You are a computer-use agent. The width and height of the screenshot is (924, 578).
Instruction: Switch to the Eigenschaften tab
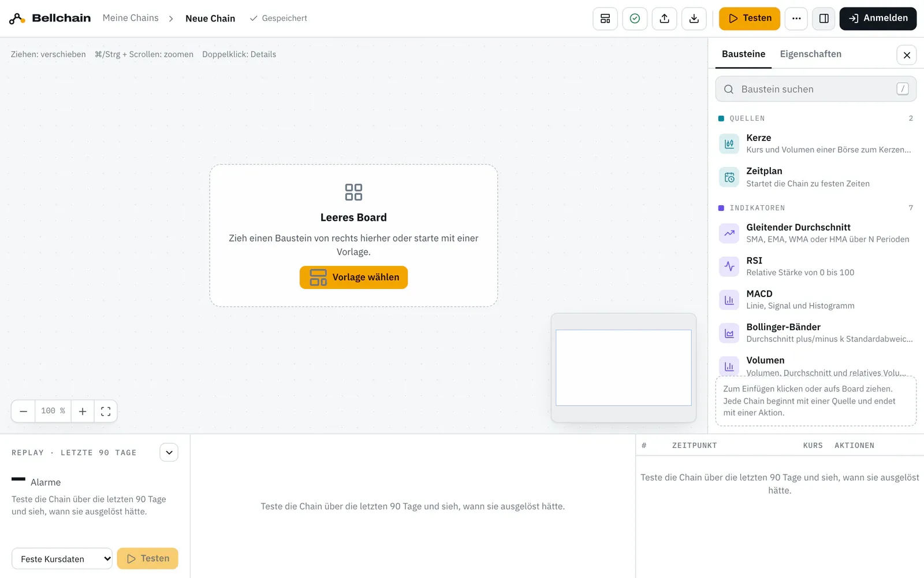[811, 54]
